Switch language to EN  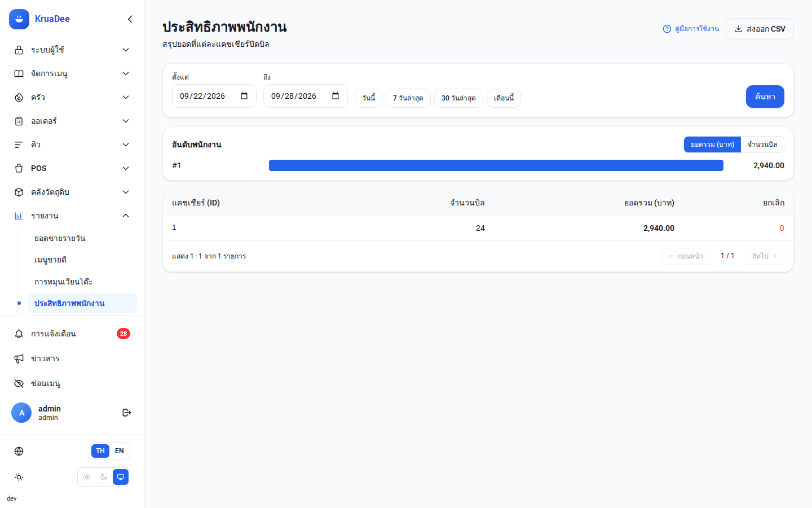120,451
